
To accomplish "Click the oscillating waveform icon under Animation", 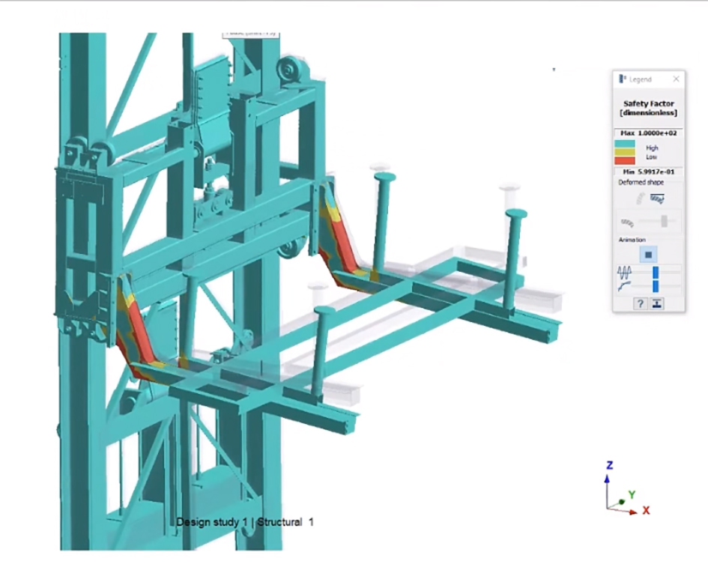I will (x=626, y=271).
